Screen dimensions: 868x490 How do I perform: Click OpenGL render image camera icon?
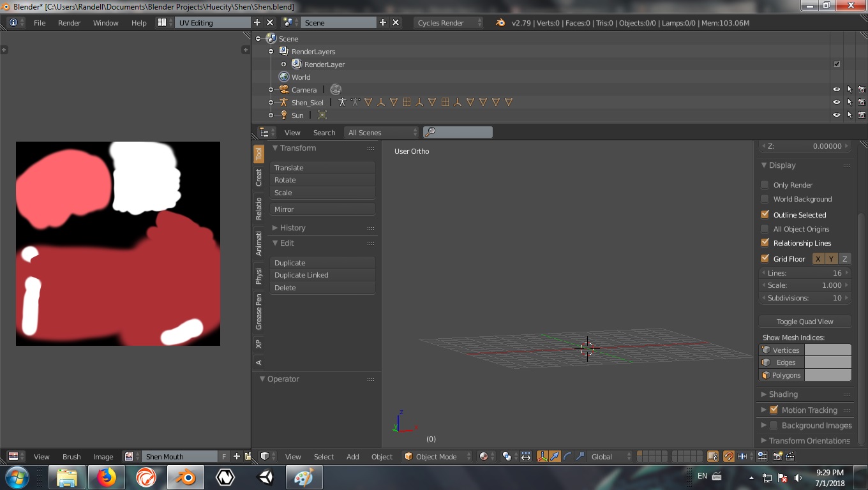[x=778, y=456]
